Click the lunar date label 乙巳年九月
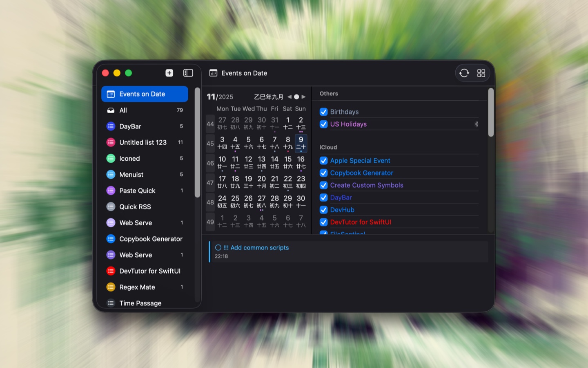The height and width of the screenshot is (368, 588). click(269, 97)
